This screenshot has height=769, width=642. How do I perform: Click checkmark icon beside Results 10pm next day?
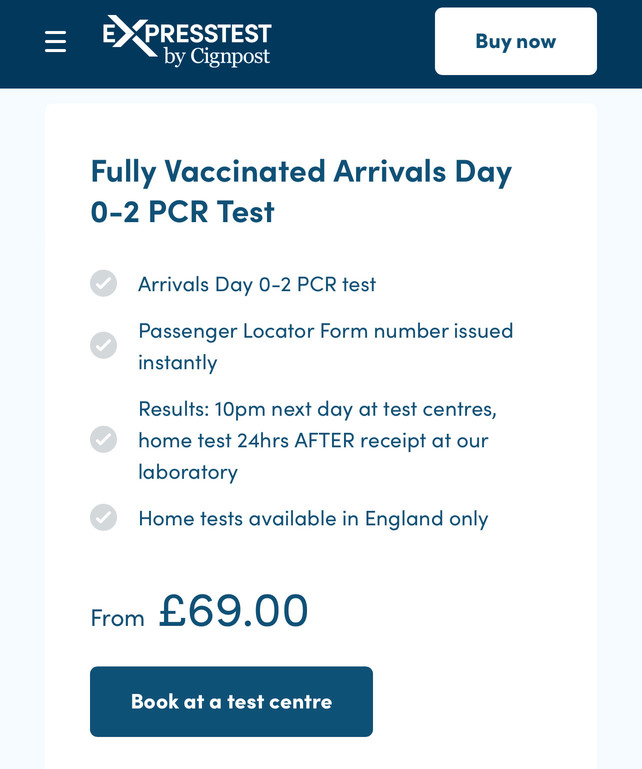coord(103,439)
